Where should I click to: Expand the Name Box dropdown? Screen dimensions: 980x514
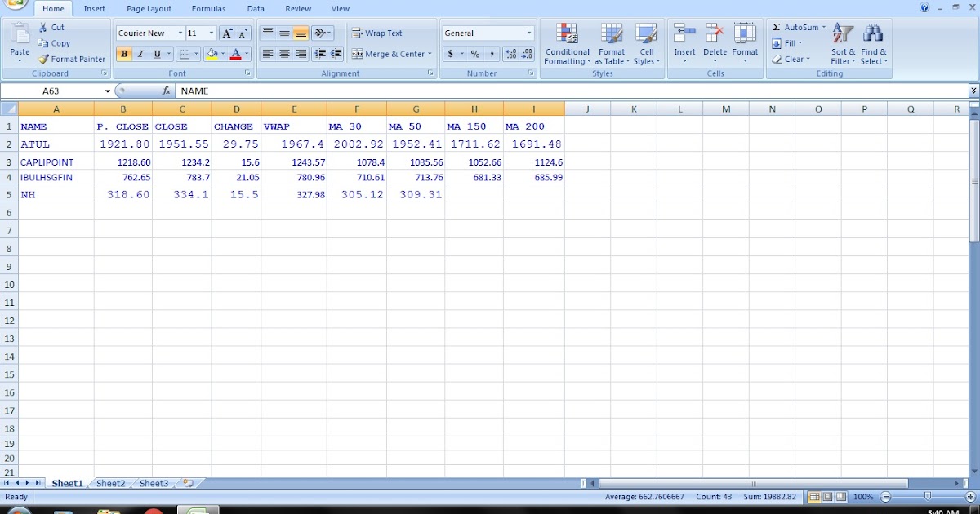tap(107, 91)
